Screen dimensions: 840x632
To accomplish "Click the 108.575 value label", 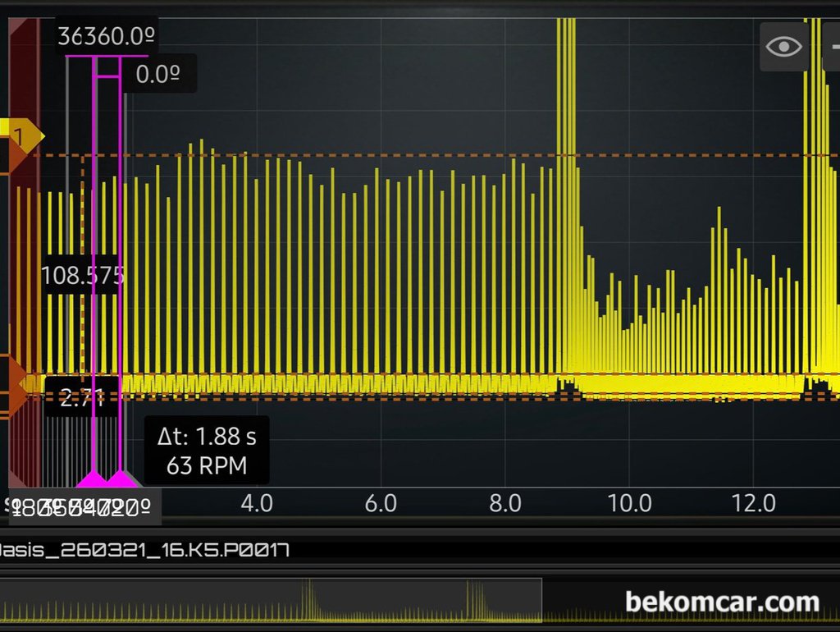I will [82, 275].
